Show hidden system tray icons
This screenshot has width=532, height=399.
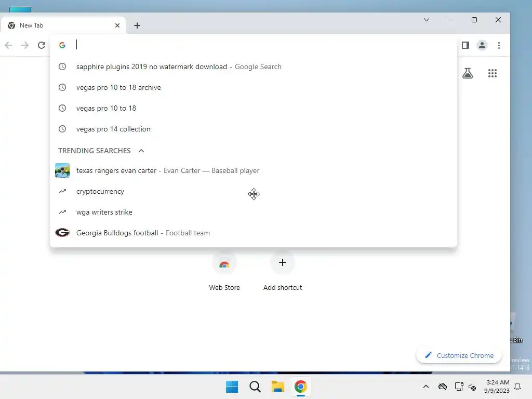pos(426,387)
